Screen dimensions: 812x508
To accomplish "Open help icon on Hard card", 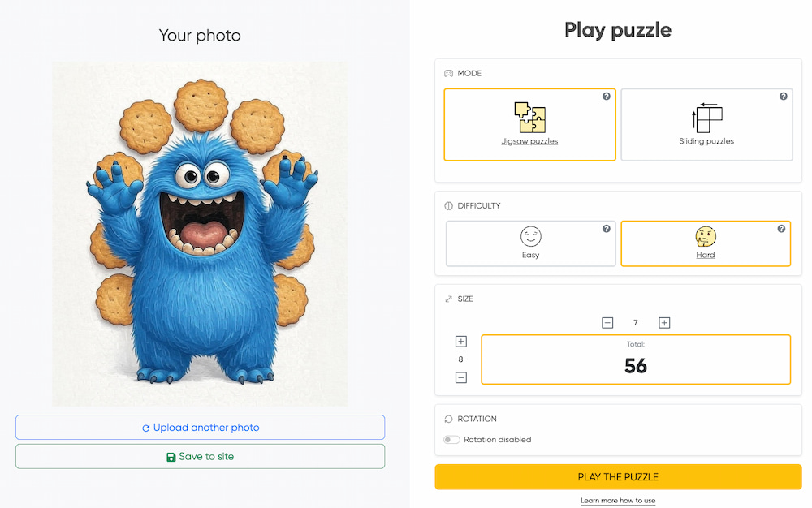I will 781,229.
